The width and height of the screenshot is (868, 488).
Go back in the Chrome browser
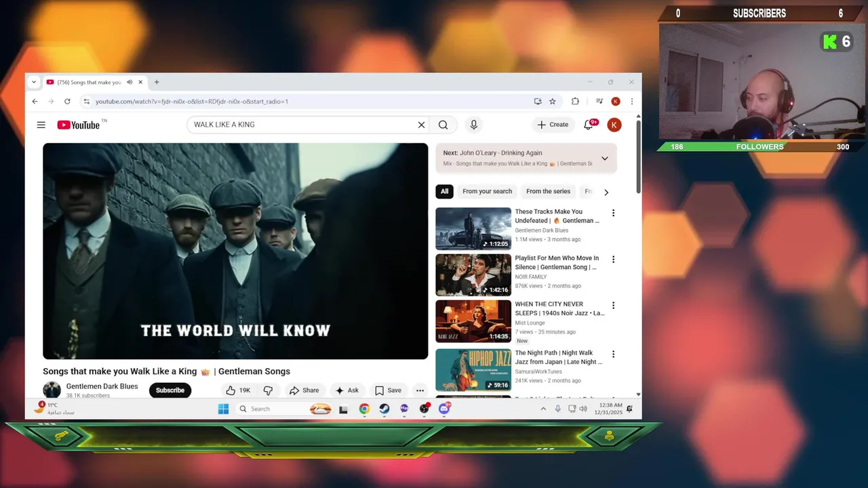tap(35, 102)
